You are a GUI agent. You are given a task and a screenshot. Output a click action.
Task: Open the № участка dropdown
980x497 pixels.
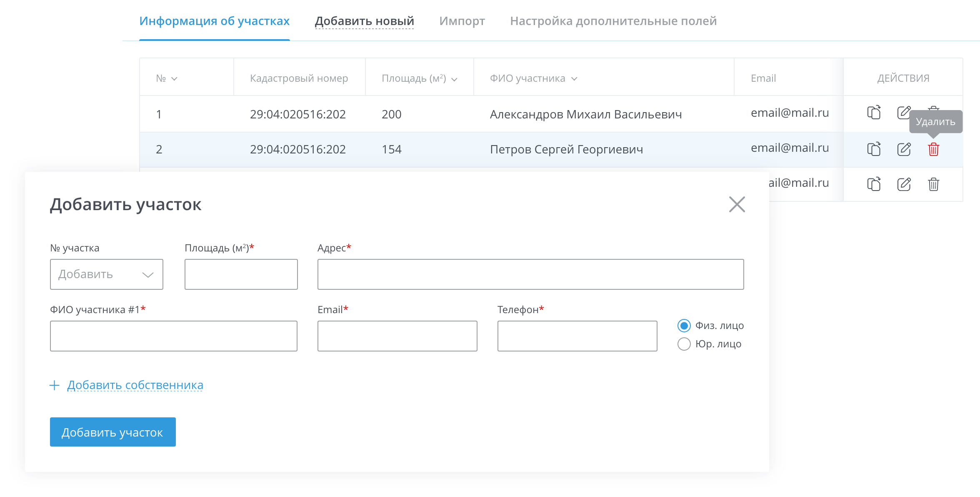point(107,274)
